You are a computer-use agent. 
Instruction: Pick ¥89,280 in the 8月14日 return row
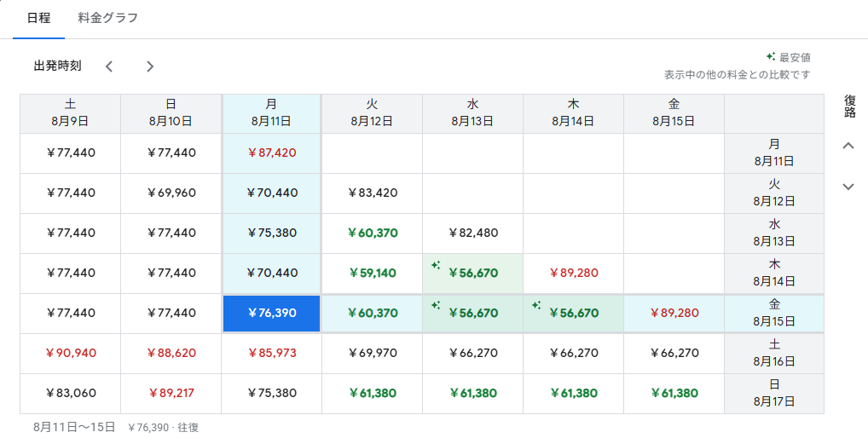pyautogui.click(x=574, y=273)
